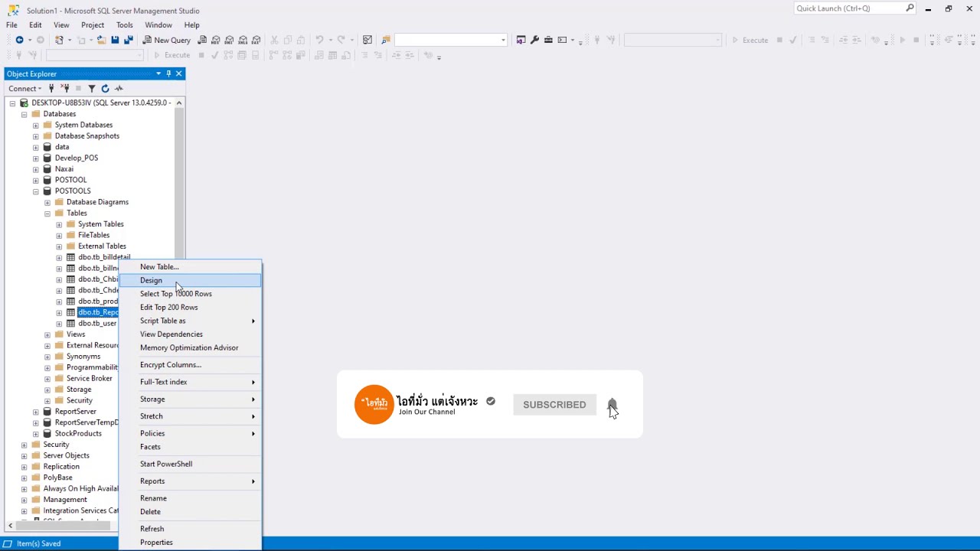Screen dimensions: 980x551
Task: Click the Connect Object Explorer plug icon
Action: point(51,88)
